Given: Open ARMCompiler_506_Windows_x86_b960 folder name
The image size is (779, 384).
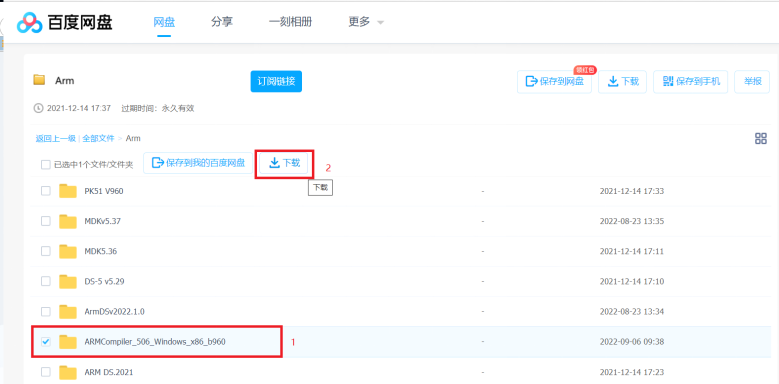Looking at the screenshot, I should 155,342.
